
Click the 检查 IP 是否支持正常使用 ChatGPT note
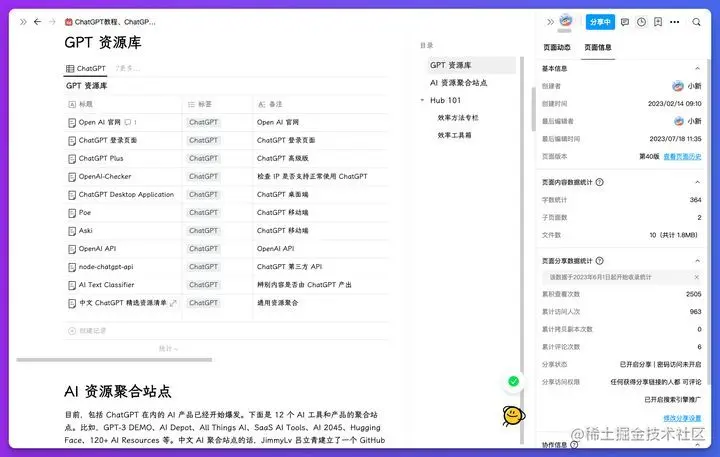pos(312,176)
